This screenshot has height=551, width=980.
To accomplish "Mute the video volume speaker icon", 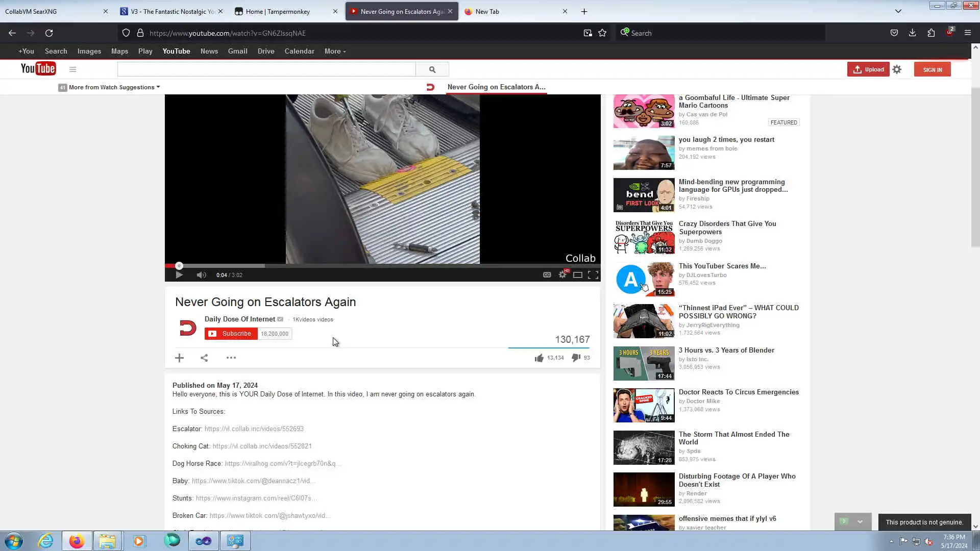I will [x=201, y=275].
